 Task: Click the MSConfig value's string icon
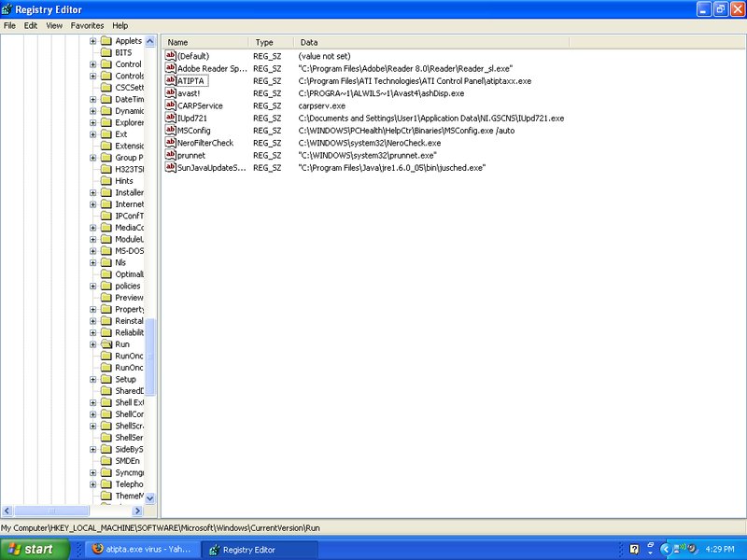pos(171,130)
